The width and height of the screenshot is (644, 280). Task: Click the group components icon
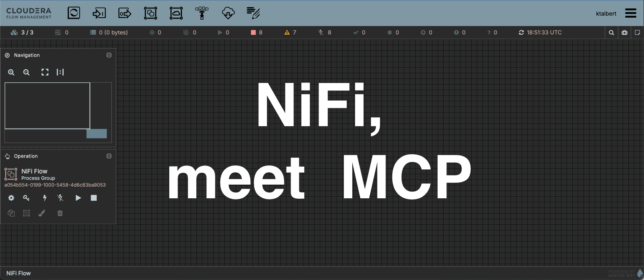[26, 213]
